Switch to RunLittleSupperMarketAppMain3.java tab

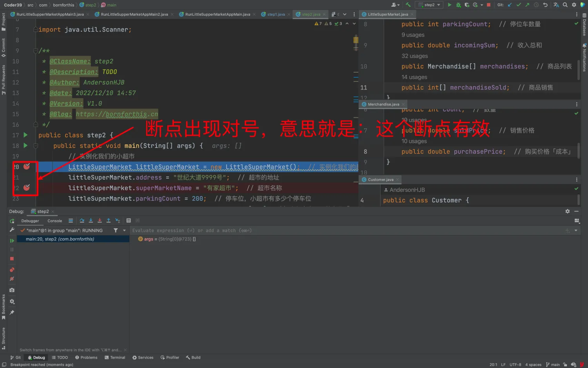(50, 14)
